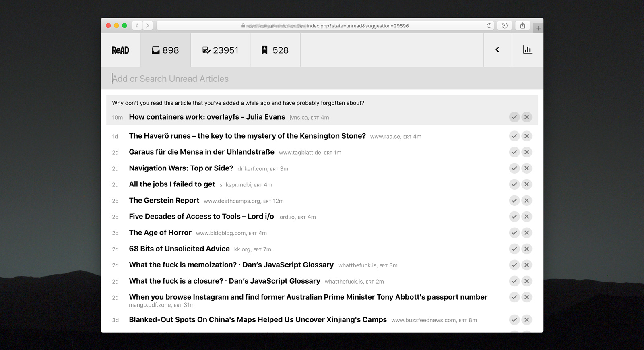Reload the page in Safari toolbar
Image resolution: width=644 pixels, height=350 pixels.
point(489,26)
